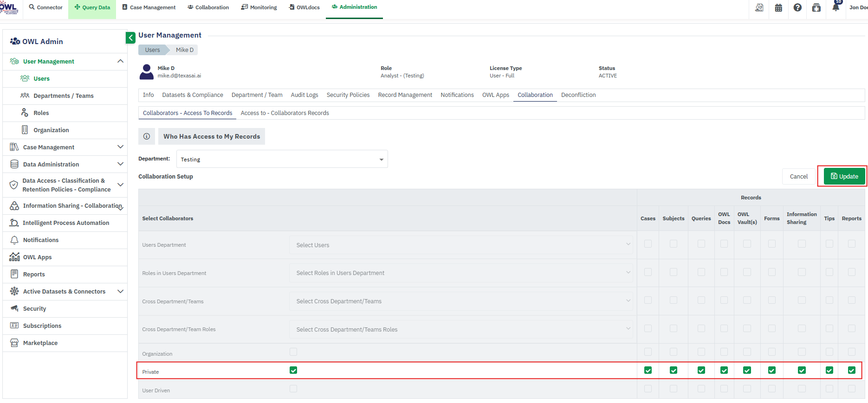Open Roles in the sidebar
The width and height of the screenshot is (868, 403).
click(x=41, y=113)
